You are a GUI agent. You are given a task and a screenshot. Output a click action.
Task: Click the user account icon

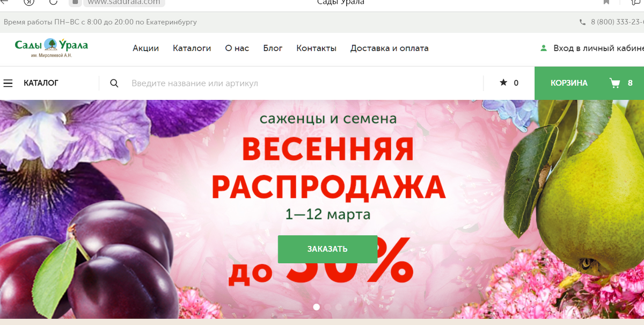(x=543, y=48)
